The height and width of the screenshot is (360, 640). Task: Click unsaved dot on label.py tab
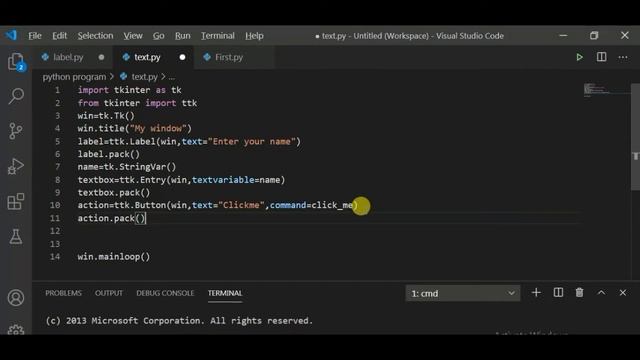101,57
